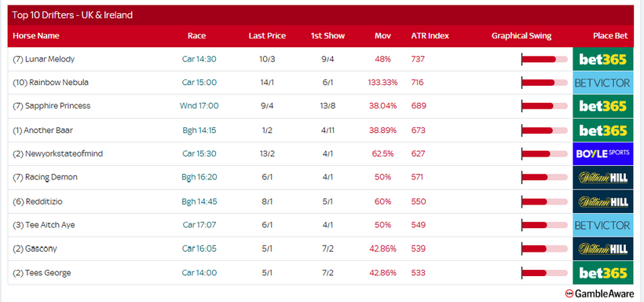Click William Hill logo for Racing Demon
This screenshot has height=302, width=644.
603,178
